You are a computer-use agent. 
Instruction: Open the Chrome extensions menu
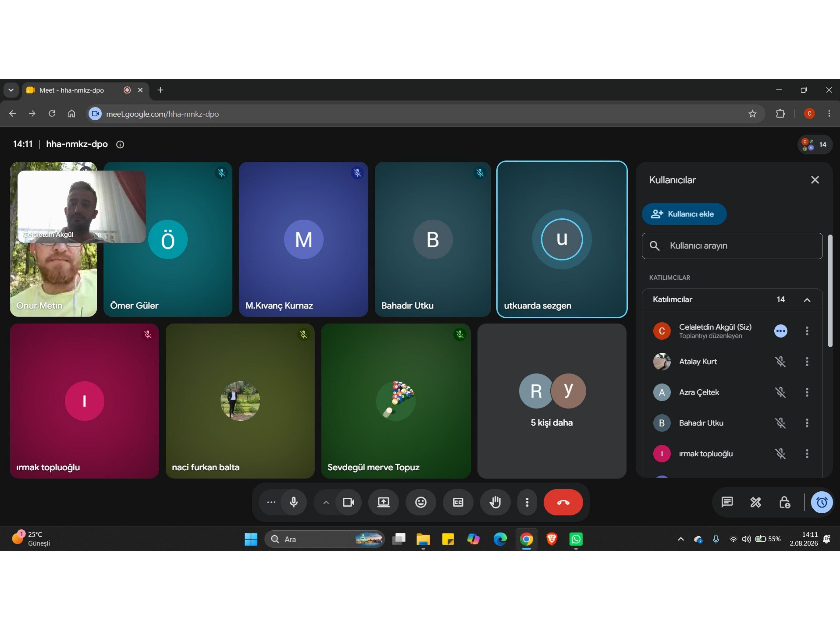pos(780,114)
